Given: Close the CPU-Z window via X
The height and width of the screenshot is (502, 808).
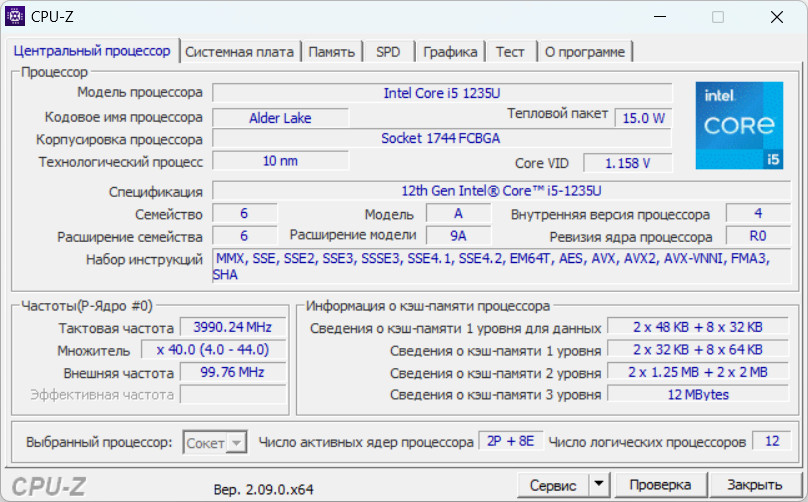Looking at the screenshot, I should pos(777,17).
